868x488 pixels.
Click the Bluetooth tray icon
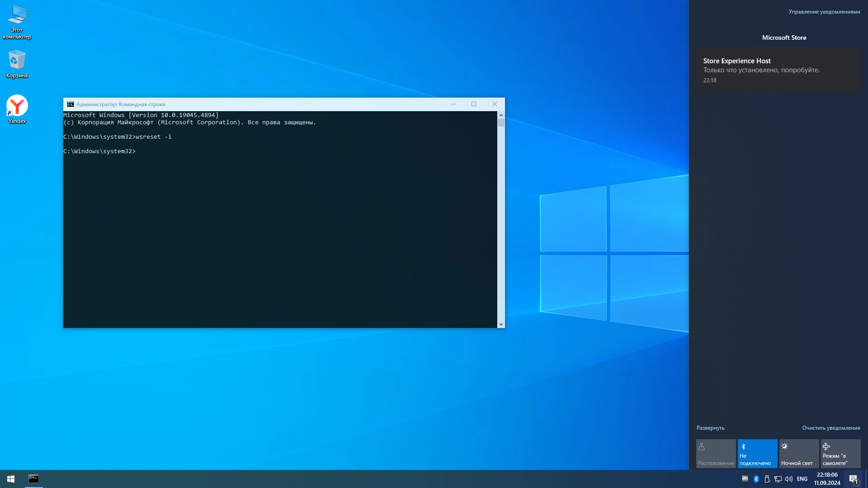(x=756, y=479)
